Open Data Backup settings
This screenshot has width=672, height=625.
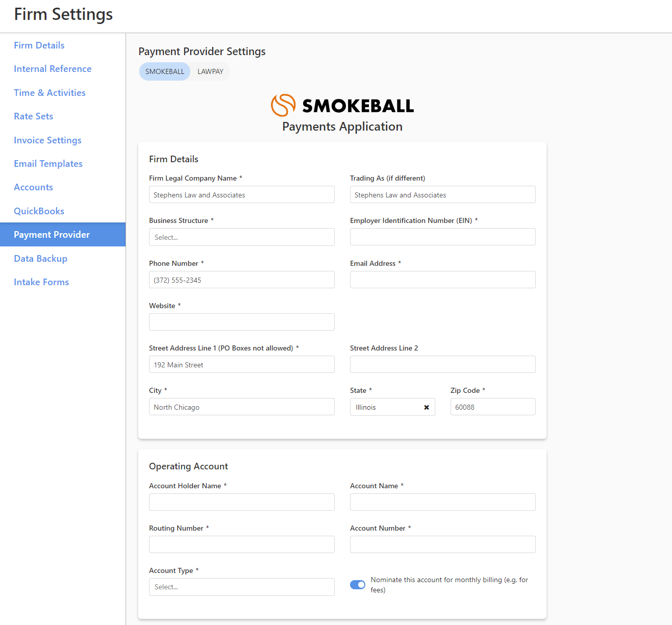40,259
